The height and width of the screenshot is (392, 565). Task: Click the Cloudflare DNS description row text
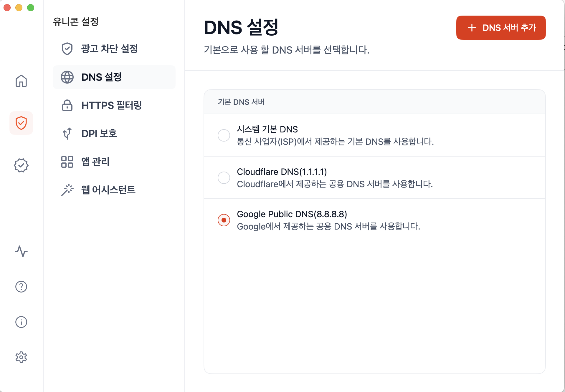pyautogui.click(x=335, y=184)
